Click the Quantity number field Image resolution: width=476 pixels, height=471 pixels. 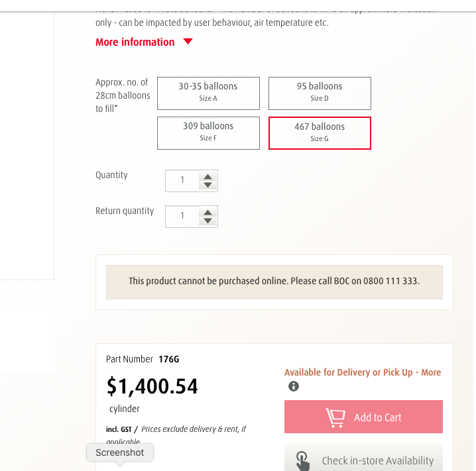(x=182, y=180)
